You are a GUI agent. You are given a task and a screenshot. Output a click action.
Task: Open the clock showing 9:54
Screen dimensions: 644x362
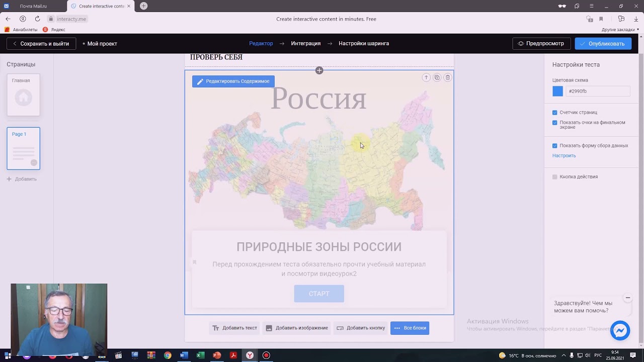615,355
